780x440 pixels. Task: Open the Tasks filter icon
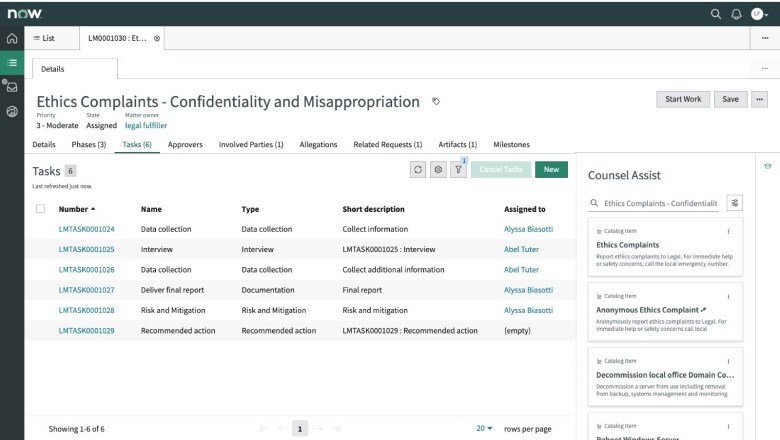459,170
